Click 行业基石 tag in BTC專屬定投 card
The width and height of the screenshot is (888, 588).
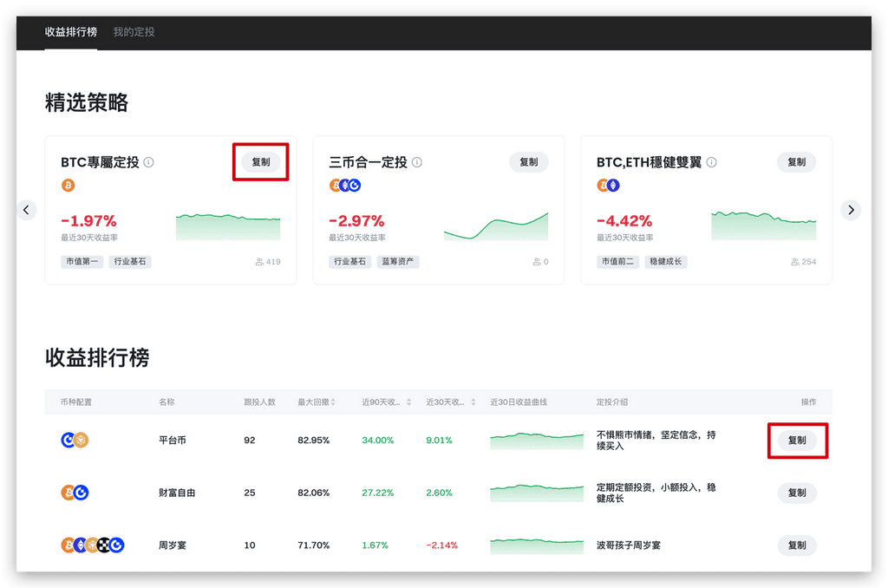coord(130,262)
